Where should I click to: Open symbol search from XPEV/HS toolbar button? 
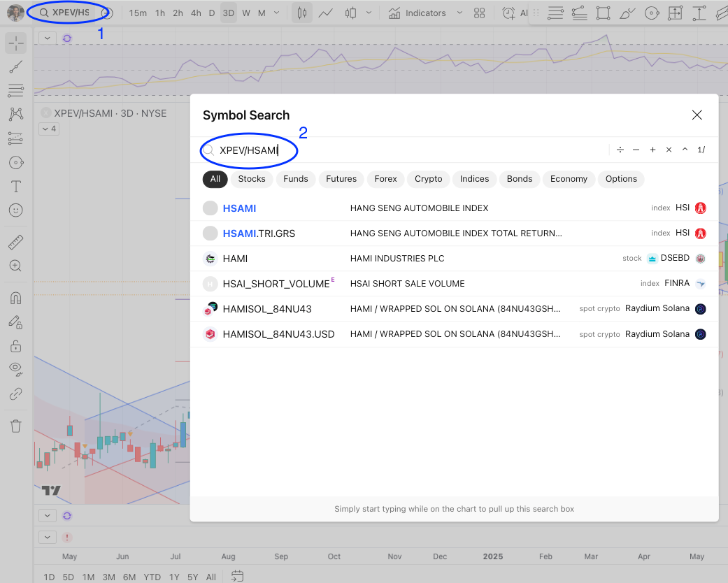(64, 13)
